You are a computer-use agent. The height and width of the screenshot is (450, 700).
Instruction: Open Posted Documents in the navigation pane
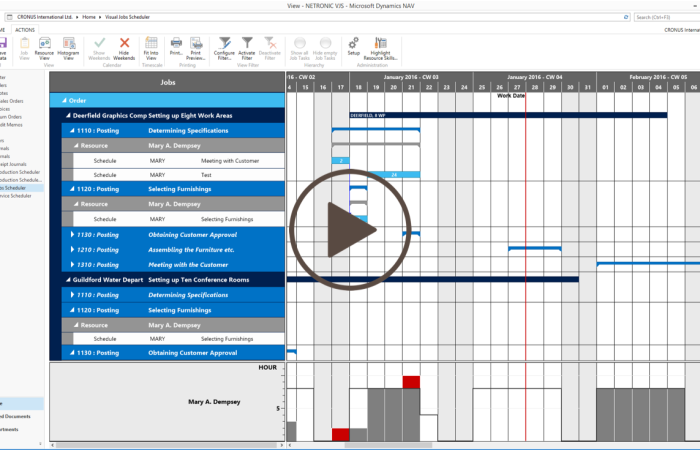coord(16,417)
